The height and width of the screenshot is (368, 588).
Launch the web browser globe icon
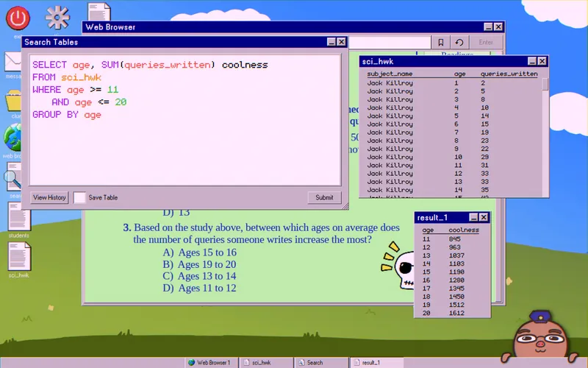[12, 137]
